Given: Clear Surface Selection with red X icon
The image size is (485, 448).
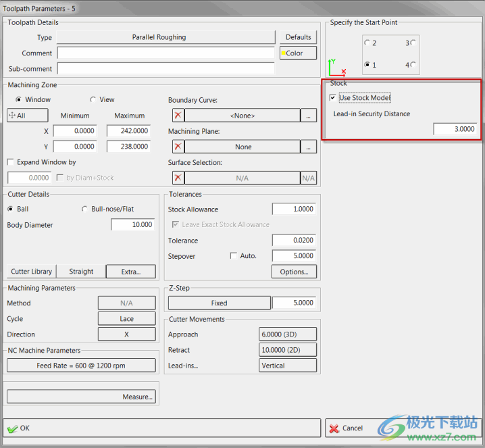Looking at the screenshot, I should pyautogui.click(x=178, y=178).
